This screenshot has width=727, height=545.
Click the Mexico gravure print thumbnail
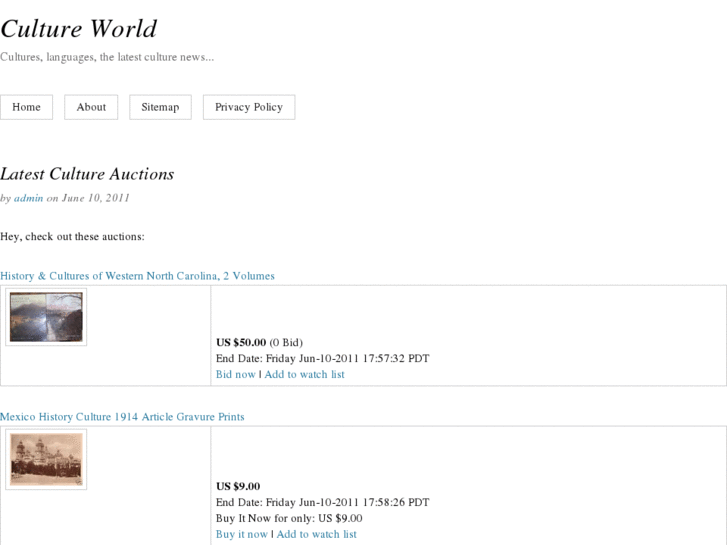46,459
